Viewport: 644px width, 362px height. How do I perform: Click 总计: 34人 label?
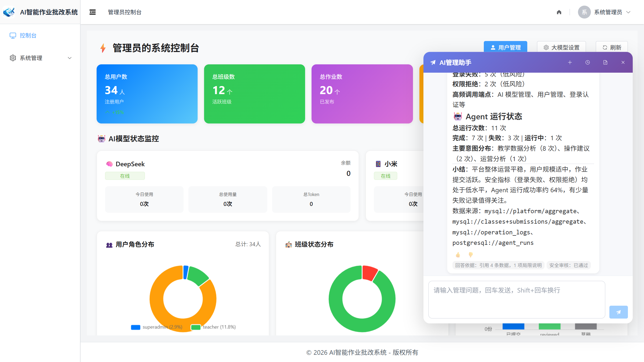248,244
